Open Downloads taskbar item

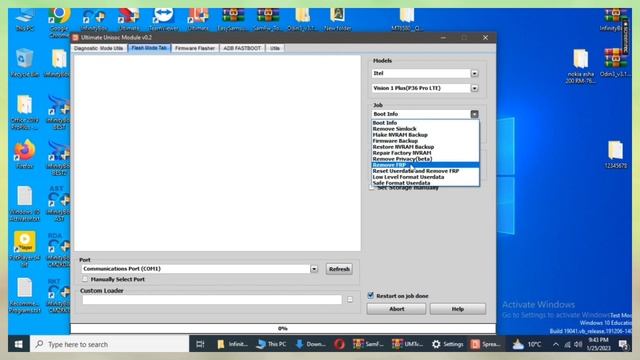[310, 344]
